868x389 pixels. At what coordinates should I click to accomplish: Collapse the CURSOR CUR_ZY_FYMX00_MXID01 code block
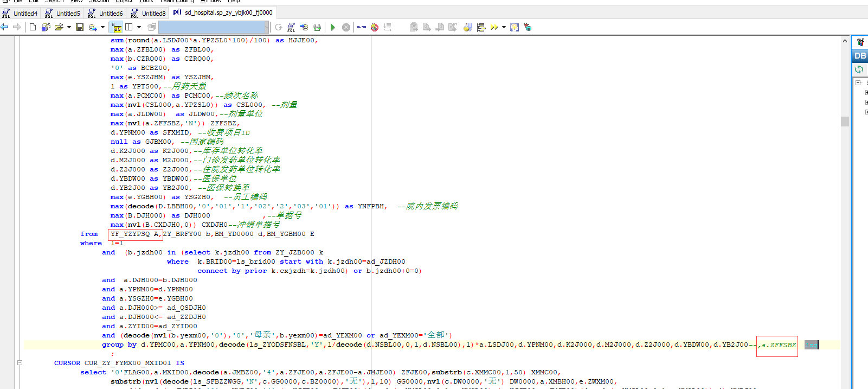(x=20, y=363)
